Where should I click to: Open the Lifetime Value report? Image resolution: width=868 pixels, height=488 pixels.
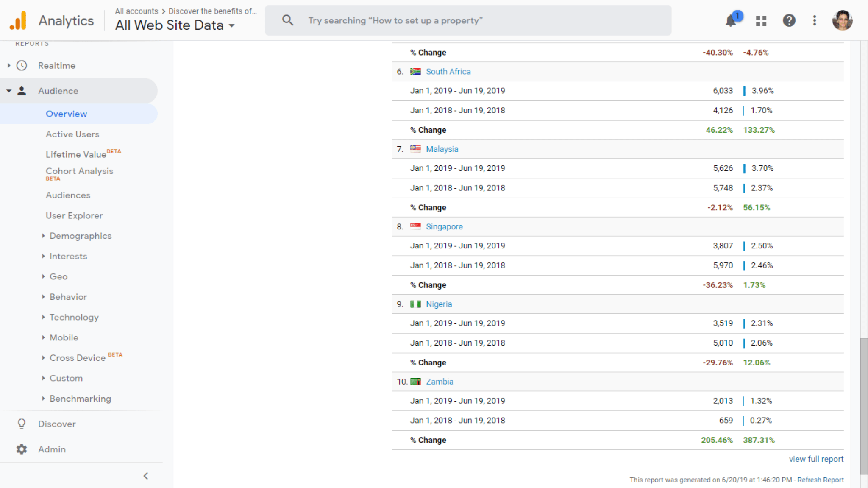76,154
